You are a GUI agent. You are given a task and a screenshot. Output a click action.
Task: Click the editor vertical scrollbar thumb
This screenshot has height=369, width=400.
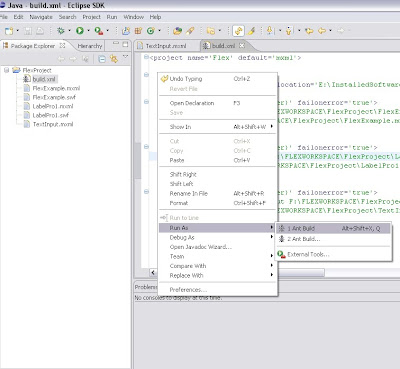[x=137, y=161]
